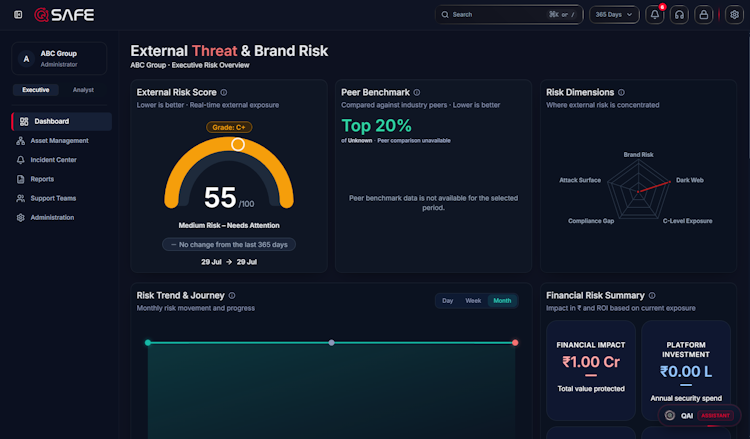The image size is (750, 439).
Task: Click the Administration gear icon in the sidebar
Action: (x=21, y=217)
